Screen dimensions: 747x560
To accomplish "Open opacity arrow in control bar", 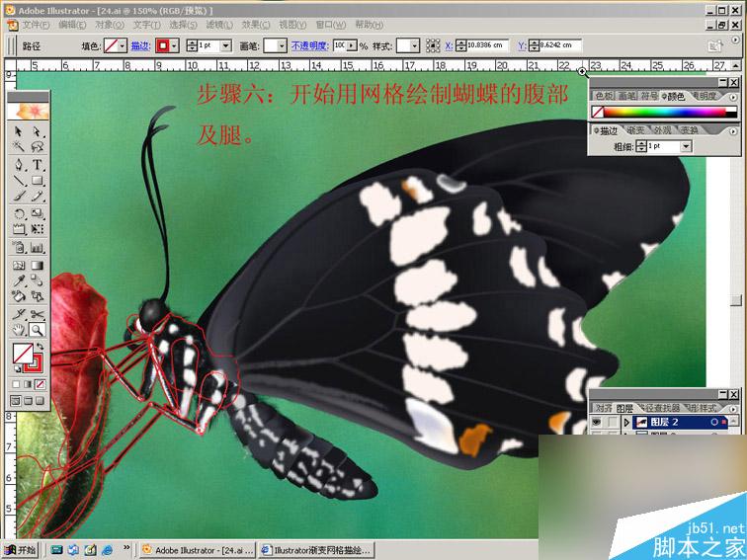I will [x=352, y=45].
